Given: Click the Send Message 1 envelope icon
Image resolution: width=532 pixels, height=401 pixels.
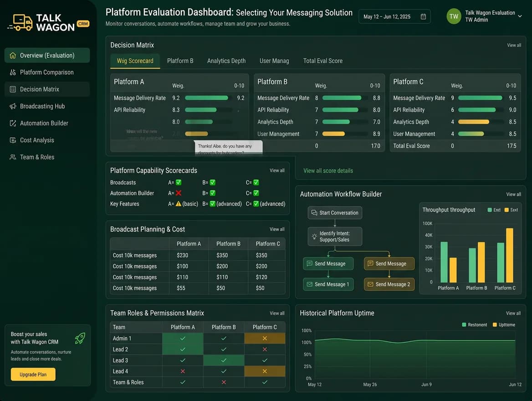Looking at the screenshot, I should coord(309,284).
